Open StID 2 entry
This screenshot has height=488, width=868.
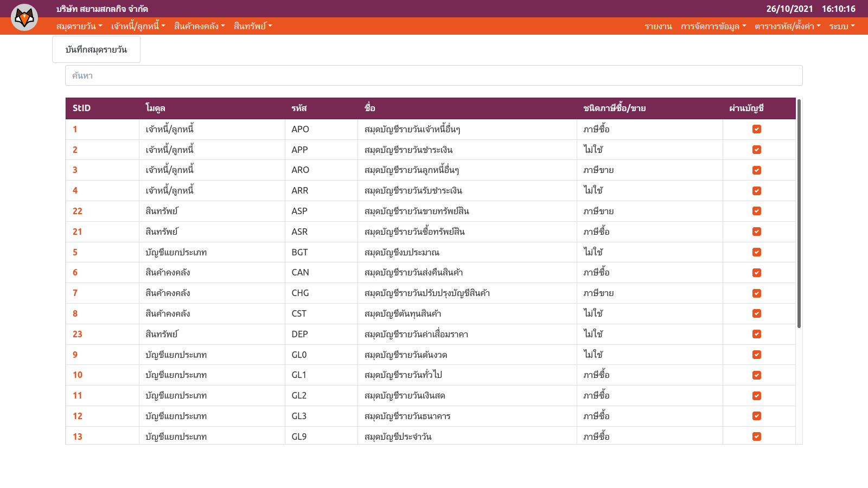click(x=75, y=150)
